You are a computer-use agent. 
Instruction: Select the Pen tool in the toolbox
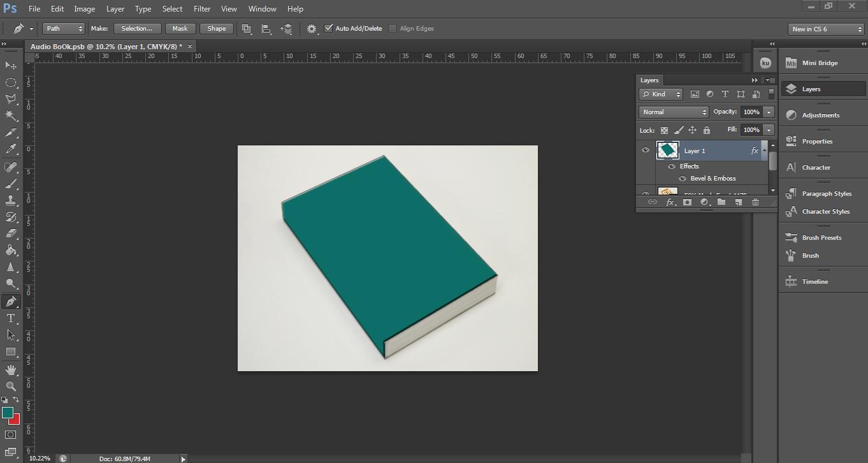pyautogui.click(x=11, y=302)
